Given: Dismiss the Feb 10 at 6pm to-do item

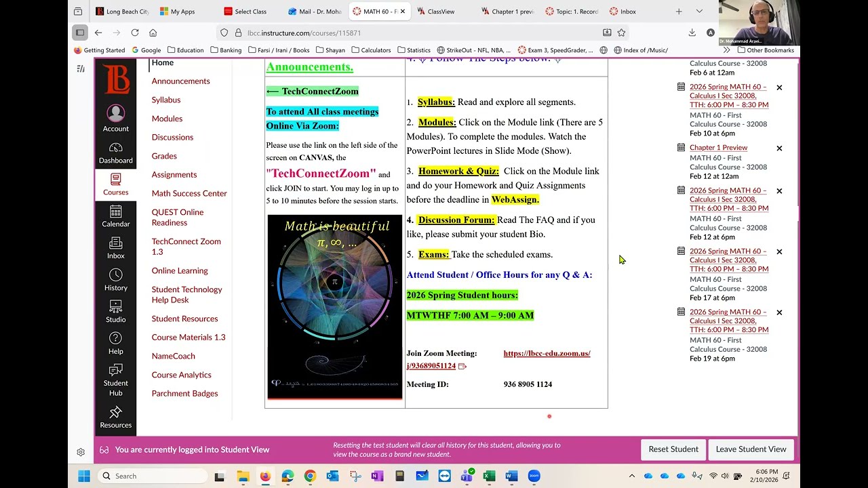Looking at the screenshot, I should (x=779, y=87).
